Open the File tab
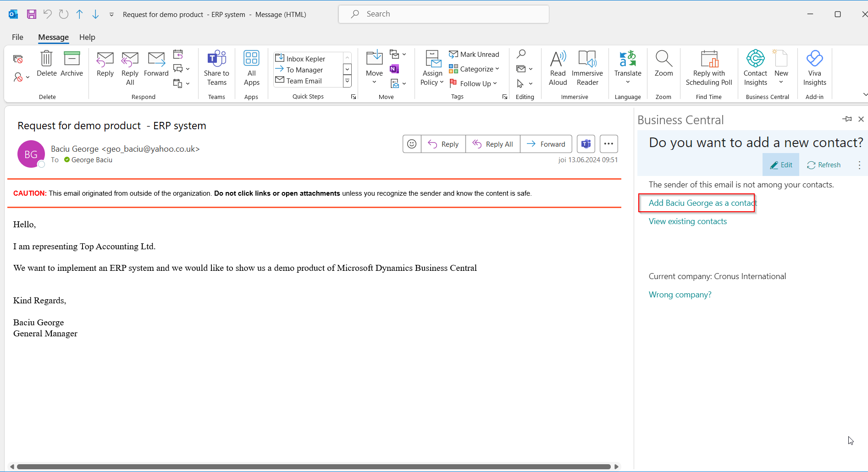Screen dimensions: 868x472 tap(17, 37)
